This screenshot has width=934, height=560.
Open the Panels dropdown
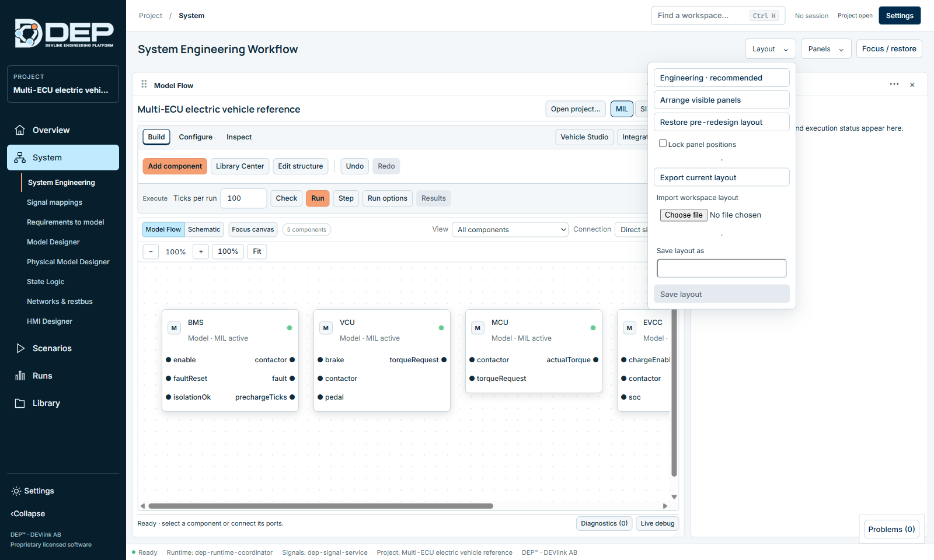click(826, 49)
